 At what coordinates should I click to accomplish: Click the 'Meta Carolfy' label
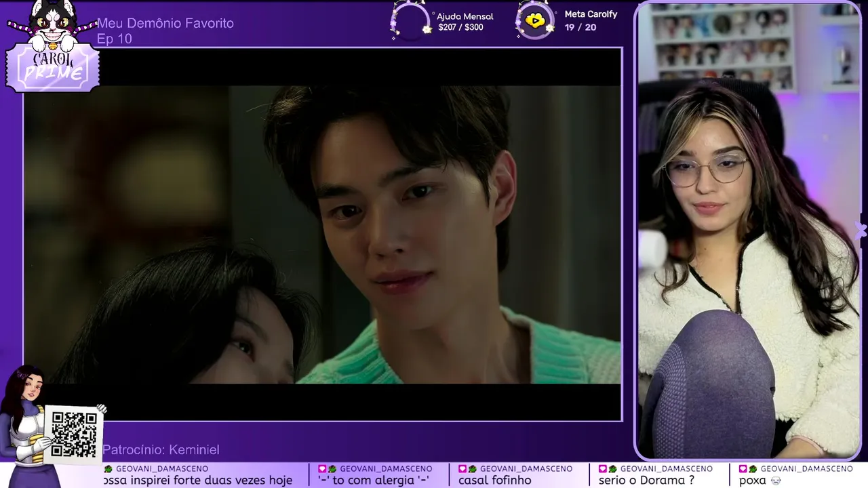click(591, 14)
